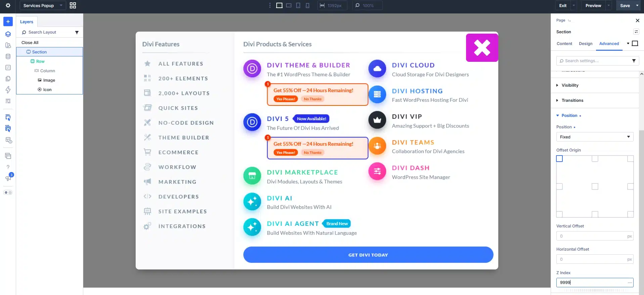Select bottom-right offset origin square
The width and height of the screenshot is (644, 295).
pyautogui.click(x=630, y=214)
